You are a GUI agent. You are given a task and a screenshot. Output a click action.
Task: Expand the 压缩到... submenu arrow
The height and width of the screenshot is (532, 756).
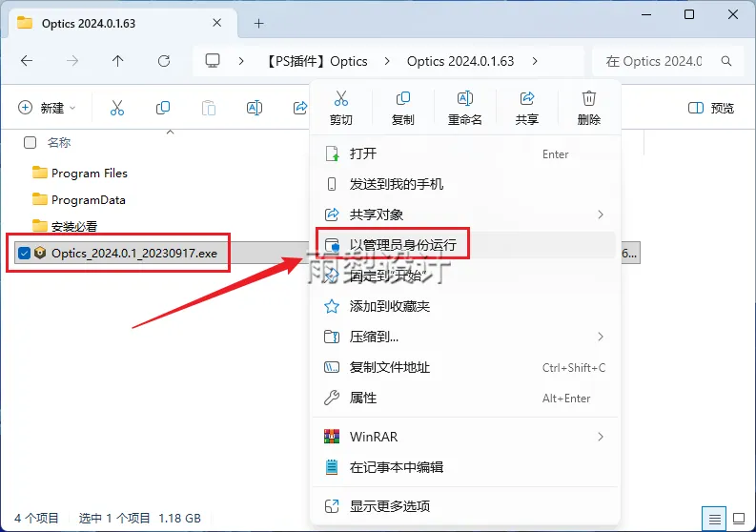click(601, 337)
